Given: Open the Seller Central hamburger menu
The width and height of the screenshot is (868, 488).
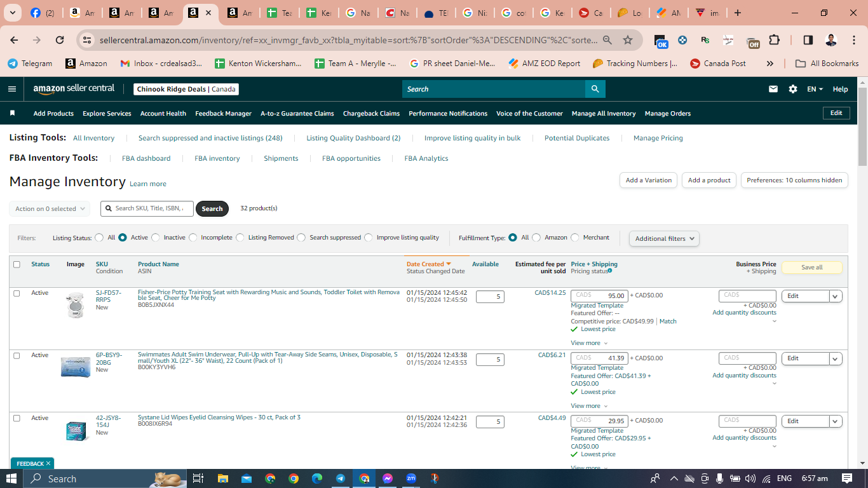Looking at the screenshot, I should pyautogui.click(x=12, y=89).
